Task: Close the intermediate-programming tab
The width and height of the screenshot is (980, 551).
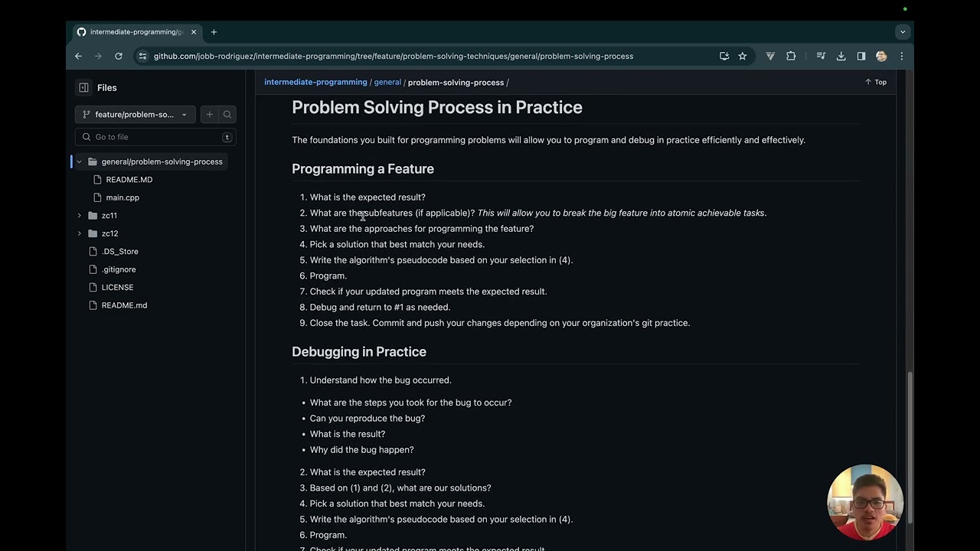Action: pos(194,32)
